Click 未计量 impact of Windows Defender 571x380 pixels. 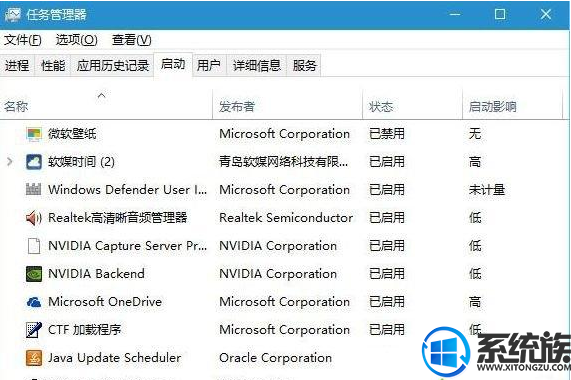pos(487,190)
